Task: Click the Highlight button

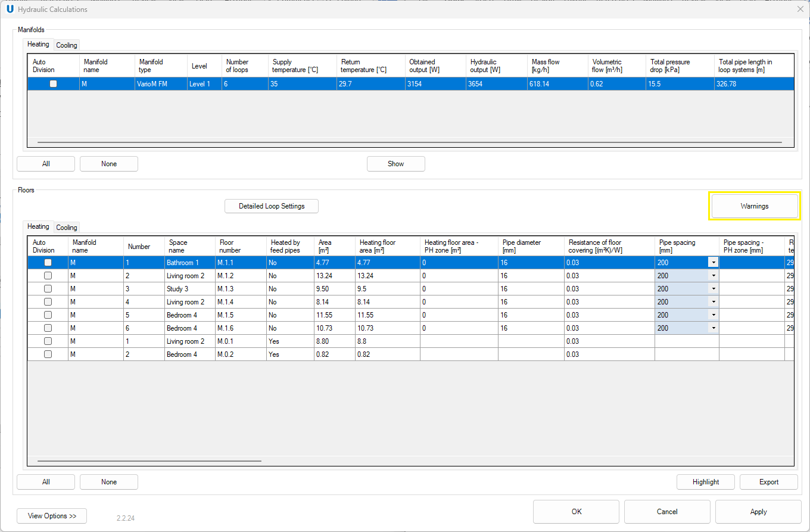Action: tap(706, 482)
